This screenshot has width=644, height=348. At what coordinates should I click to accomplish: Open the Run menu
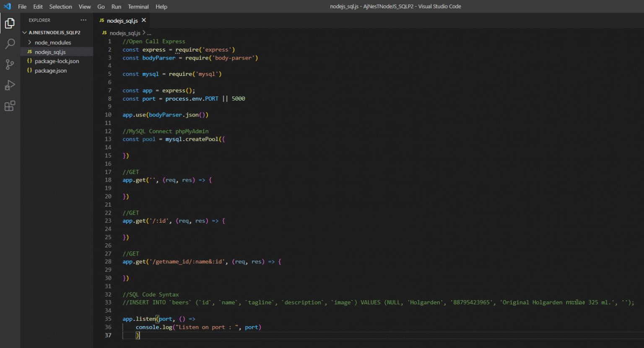116,7
